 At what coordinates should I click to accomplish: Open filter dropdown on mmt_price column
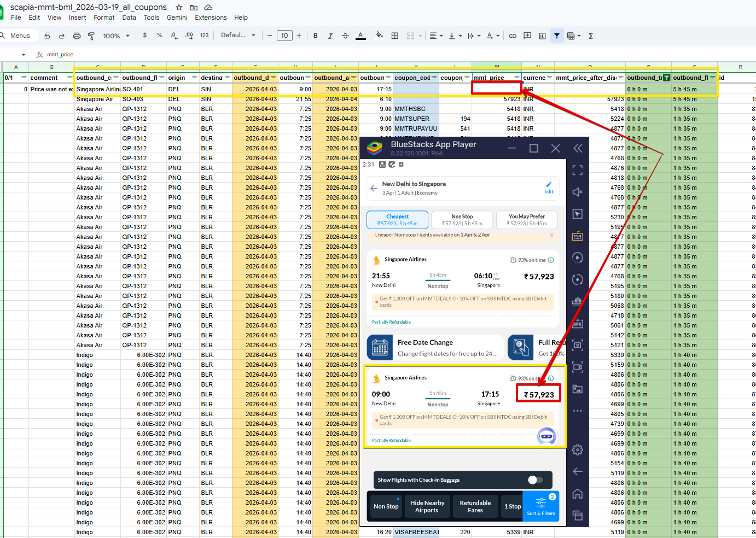(x=516, y=78)
